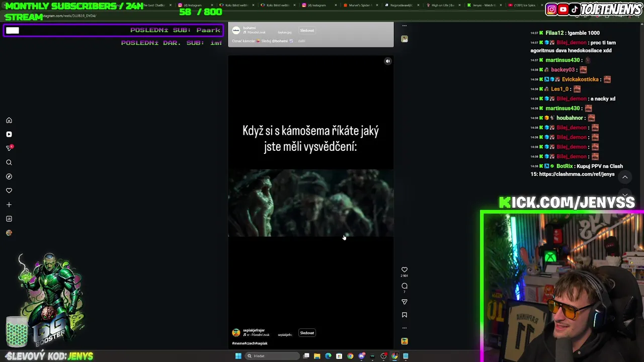Like the sepiakjefrajer reel
Image resolution: width=644 pixels, height=362 pixels.
coord(405,270)
